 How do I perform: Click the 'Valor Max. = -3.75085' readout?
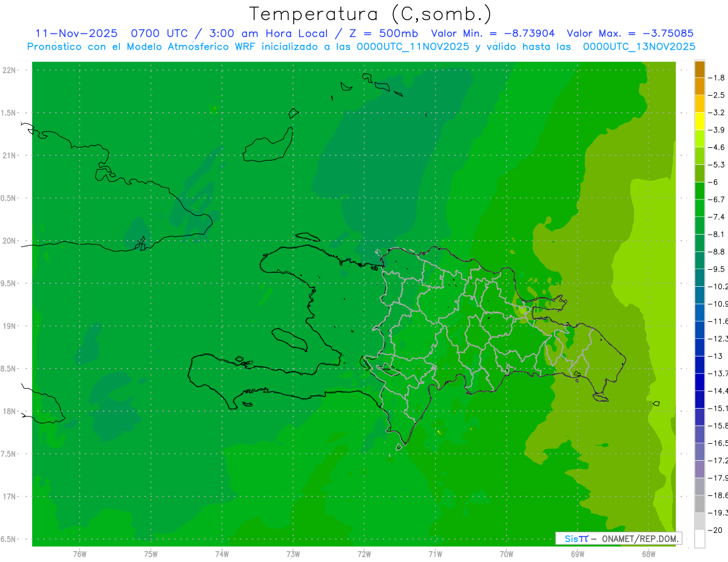click(x=630, y=33)
